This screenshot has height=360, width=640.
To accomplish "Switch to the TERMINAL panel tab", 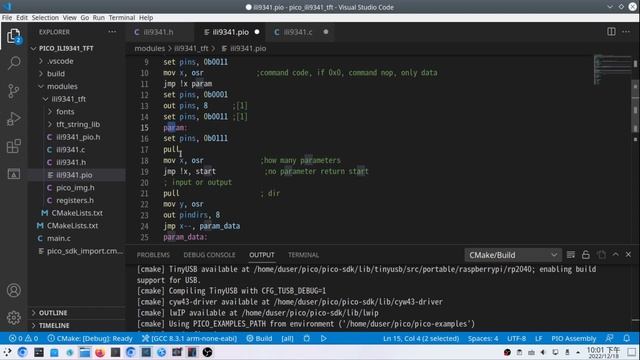I will pyautogui.click(x=303, y=255).
